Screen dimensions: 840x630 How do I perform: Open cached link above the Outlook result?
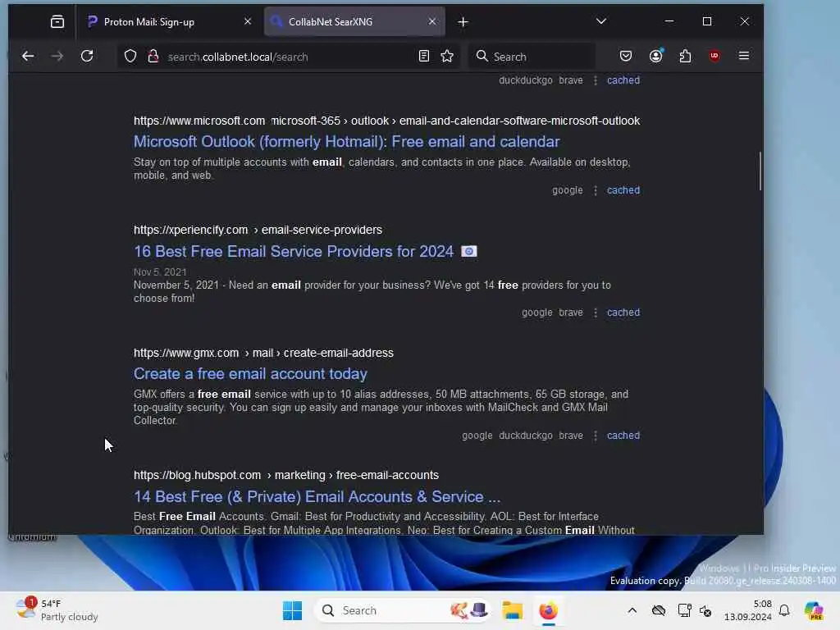[623, 80]
